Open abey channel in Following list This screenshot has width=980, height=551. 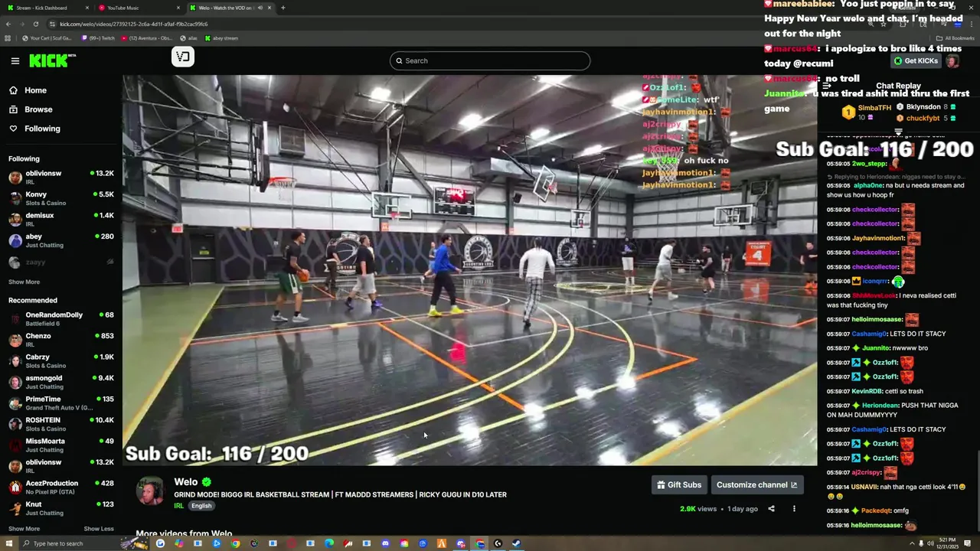(x=61, y=240)
